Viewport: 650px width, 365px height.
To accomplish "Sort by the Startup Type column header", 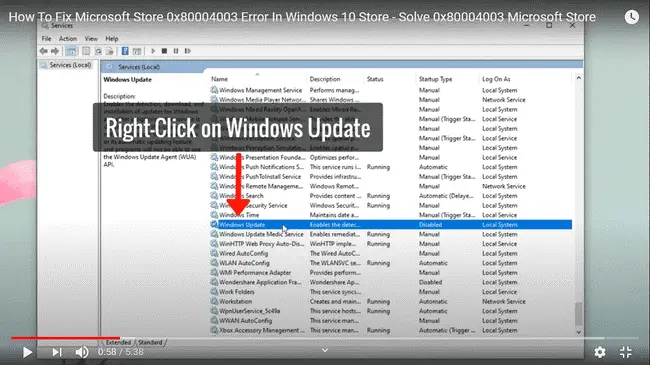I will 435,79.
